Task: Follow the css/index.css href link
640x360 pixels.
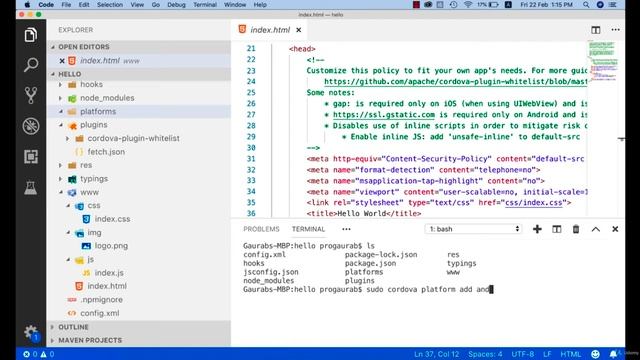Action: pyautogui.click(x=533, y=203)
